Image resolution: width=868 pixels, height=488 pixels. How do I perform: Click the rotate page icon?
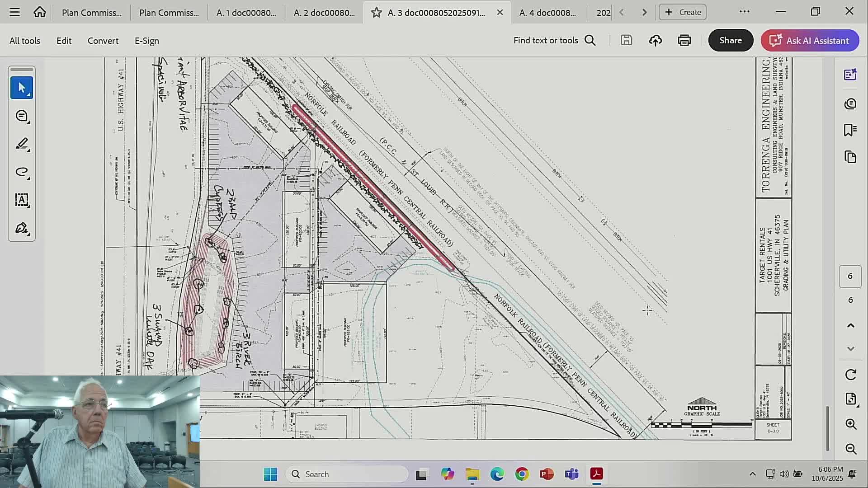click(850, 375)
